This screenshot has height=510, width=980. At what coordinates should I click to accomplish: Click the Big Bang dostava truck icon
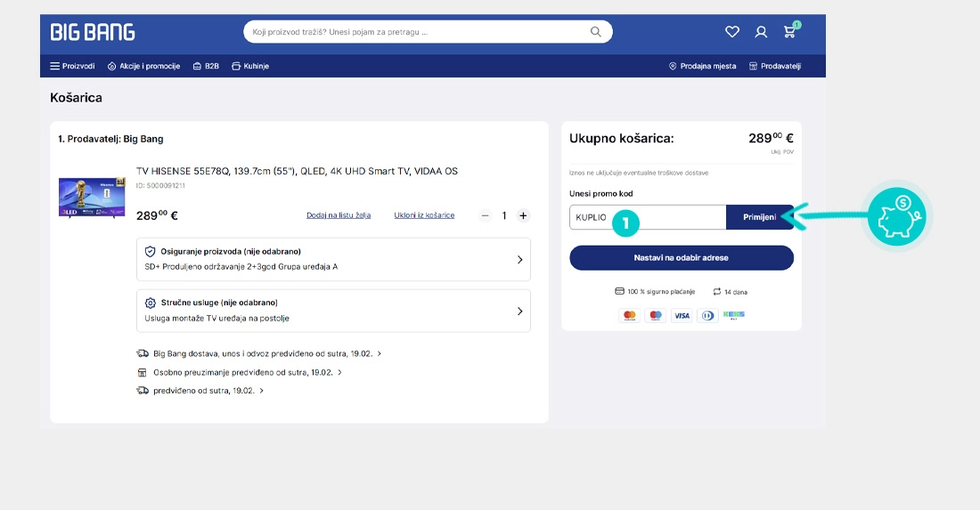pos(143,353)
